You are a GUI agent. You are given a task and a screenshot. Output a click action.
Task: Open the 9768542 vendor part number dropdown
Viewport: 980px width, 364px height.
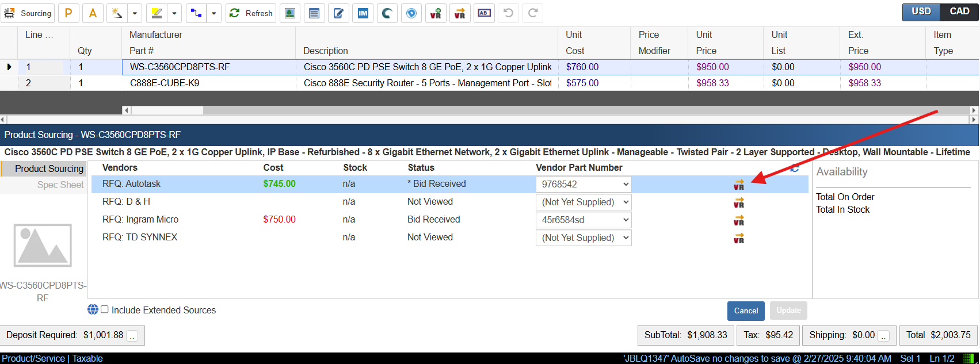coord(584,185)
